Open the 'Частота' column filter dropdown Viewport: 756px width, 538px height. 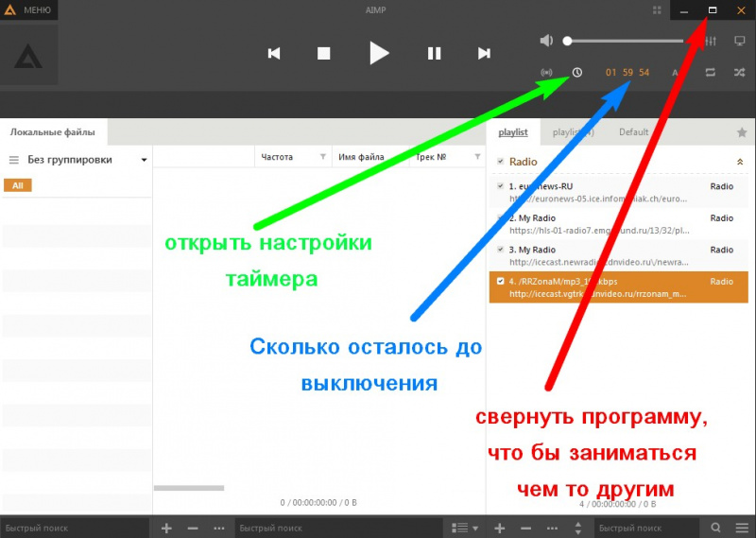point(322,157)
